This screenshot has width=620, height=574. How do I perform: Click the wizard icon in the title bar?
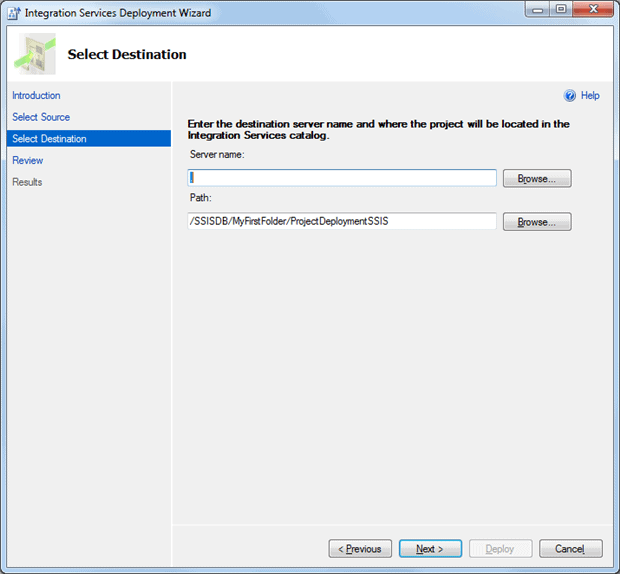pyautogui.click(x=14, y=13)
